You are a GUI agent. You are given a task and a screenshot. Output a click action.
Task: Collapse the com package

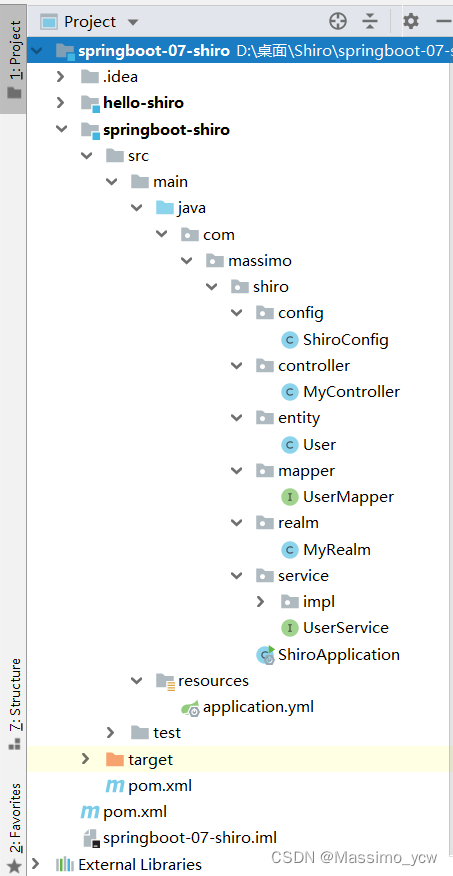[x=161, y=234]
